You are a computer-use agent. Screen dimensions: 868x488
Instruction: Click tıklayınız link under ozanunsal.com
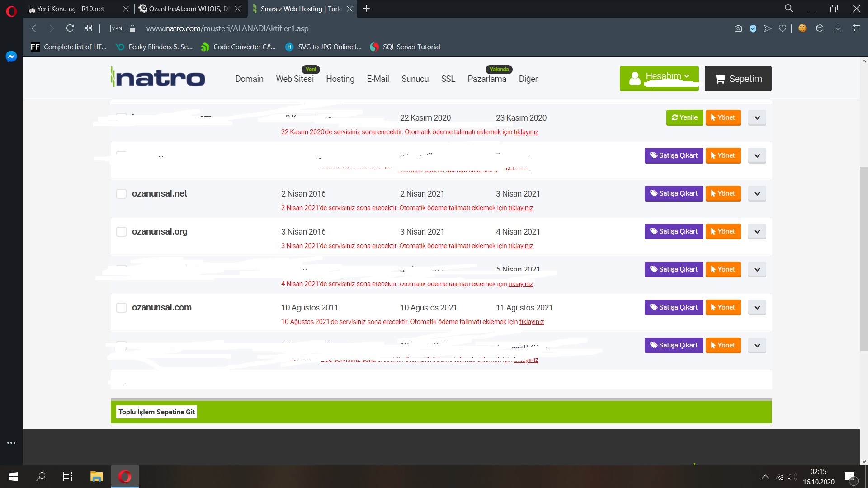tap(531, 322)
